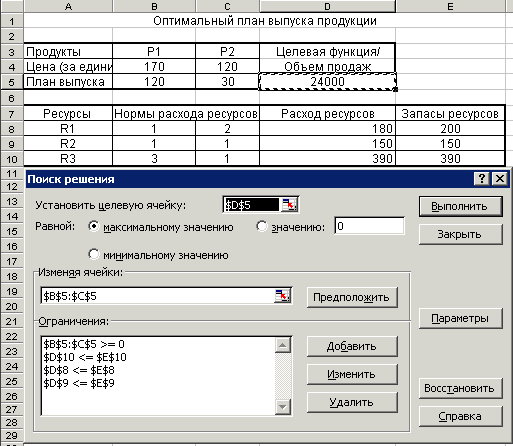
Task: Open Параметры options
Action: 460,318
